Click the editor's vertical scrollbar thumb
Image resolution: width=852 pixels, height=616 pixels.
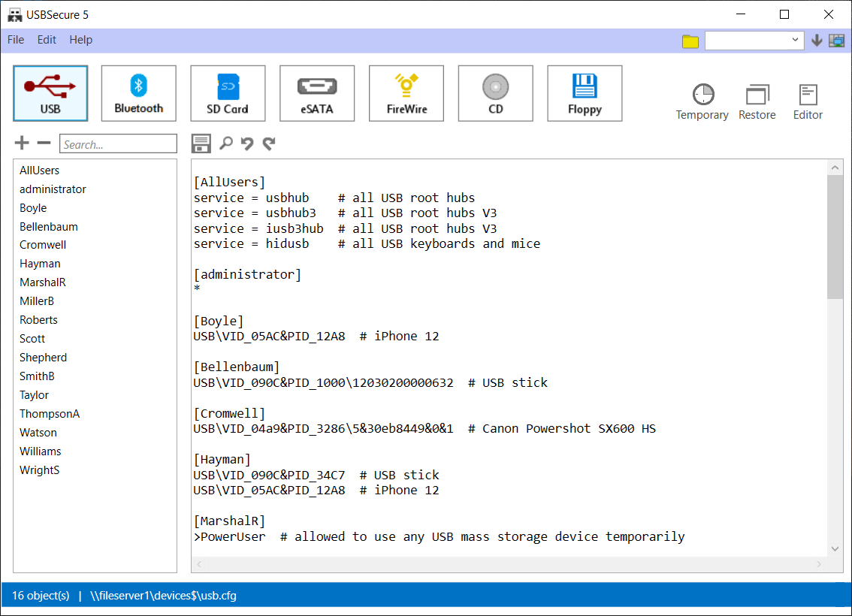[835, 237]
